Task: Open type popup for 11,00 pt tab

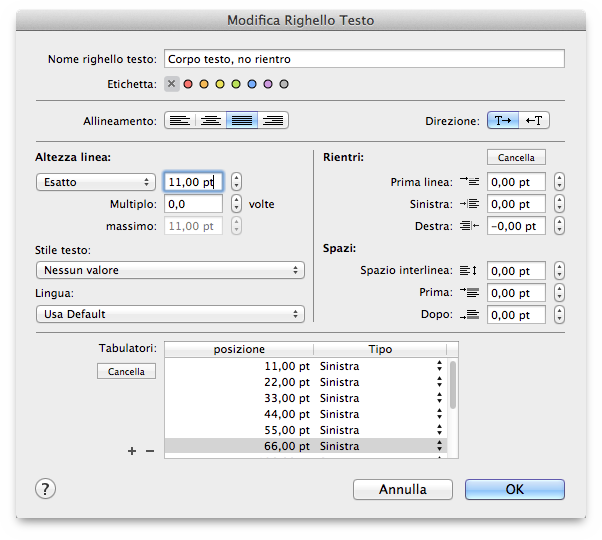Action: point(440,366)
